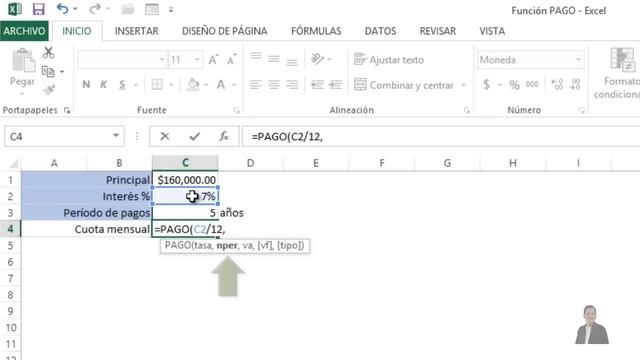The height and width of the screenshot is (360, 640).
Task: Toggle italic K formatting
Action: [104, 84]
